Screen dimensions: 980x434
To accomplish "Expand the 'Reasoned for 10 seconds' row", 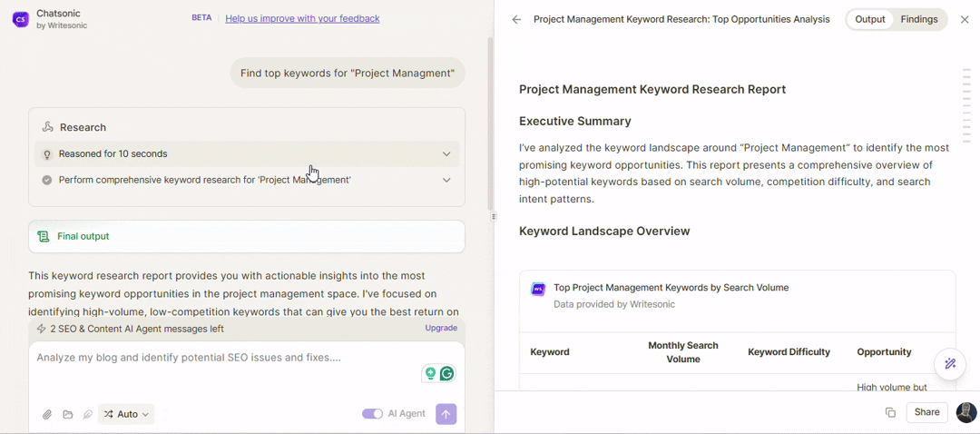I will [x=247, y=153].
